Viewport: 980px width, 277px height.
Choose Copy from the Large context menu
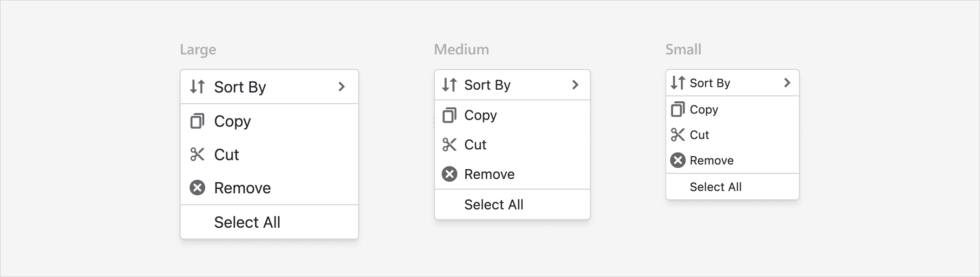pyautogui.click(x=232, y=121)
